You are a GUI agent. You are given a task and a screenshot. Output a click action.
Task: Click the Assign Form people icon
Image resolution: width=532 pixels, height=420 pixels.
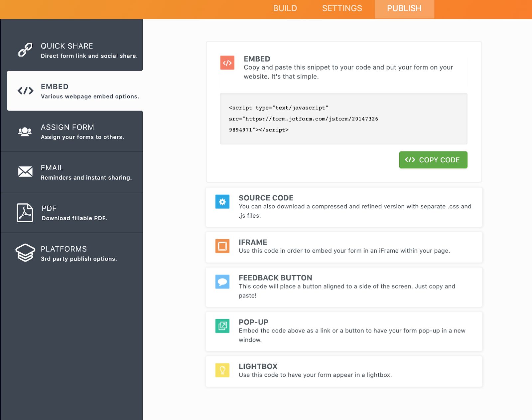pyautogui.click(x=25, y=132)
